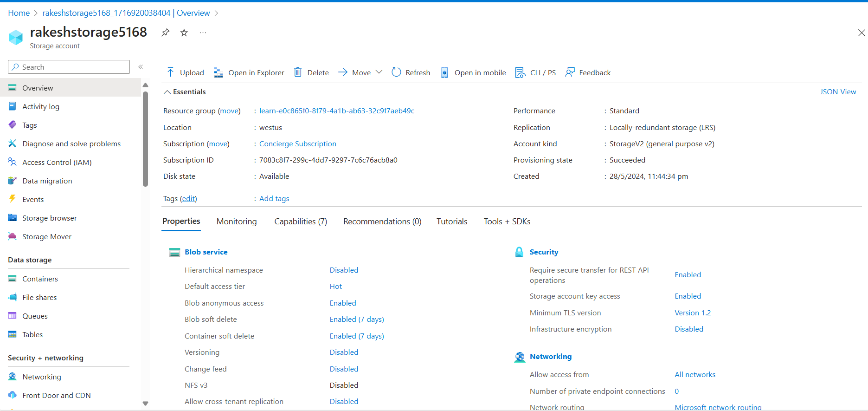This screenshot has width=868, height=411.
Task: Go to Home breadcrumb
Action: click(19, 13)
